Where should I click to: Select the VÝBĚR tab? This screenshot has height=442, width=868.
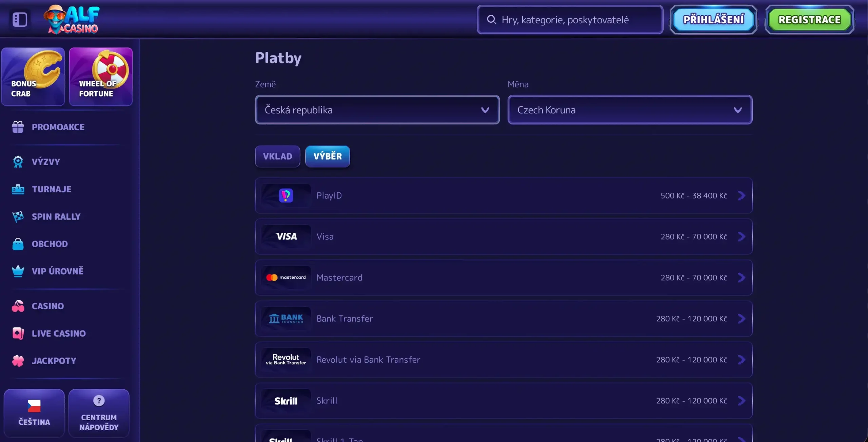[328, 156]
